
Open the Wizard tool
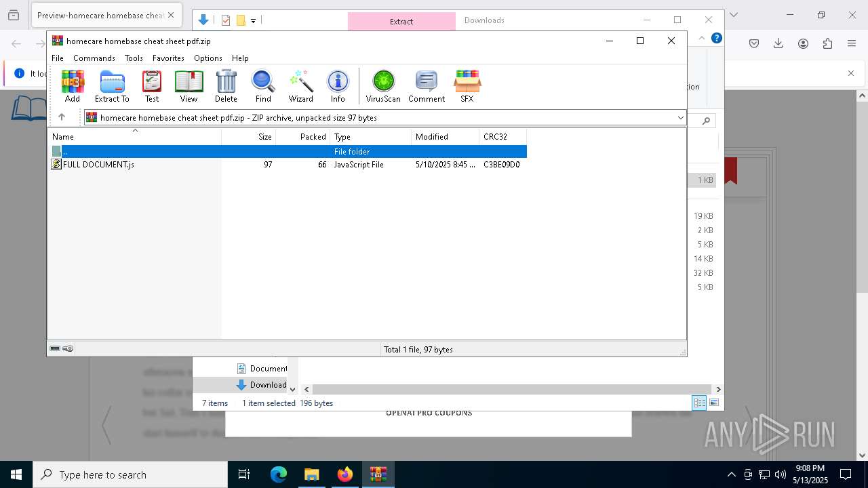(x=300, y=86)
